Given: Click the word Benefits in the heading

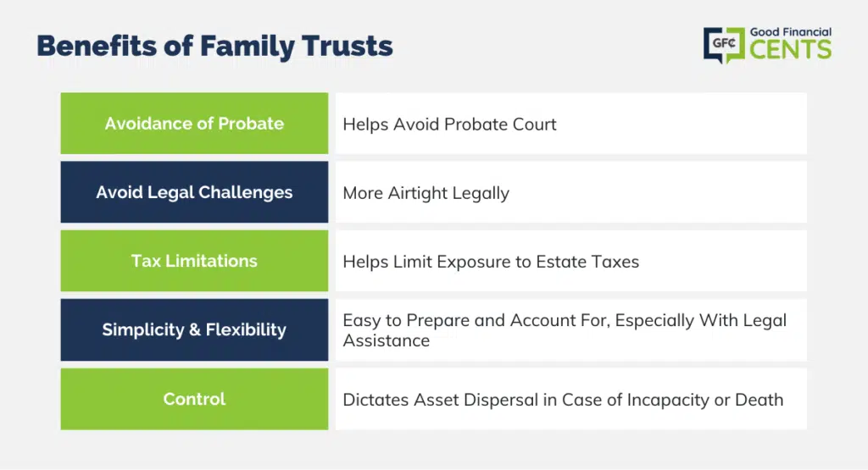Looking at the screenshot, I should coord(97,47).
